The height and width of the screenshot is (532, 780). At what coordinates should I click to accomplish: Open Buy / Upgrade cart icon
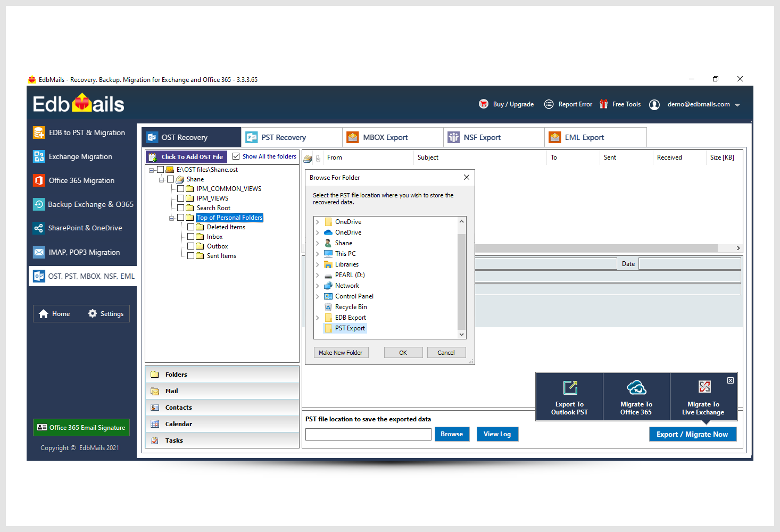(484, 104)
